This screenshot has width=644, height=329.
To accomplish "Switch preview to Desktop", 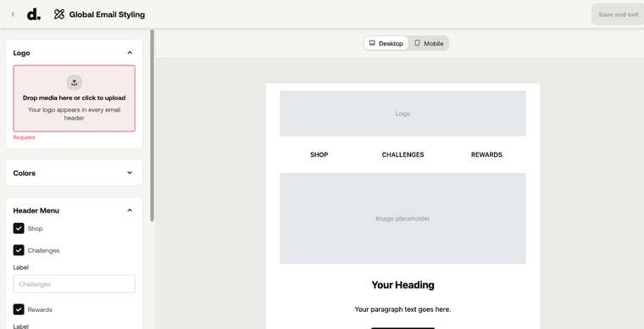I will (386, 43).
